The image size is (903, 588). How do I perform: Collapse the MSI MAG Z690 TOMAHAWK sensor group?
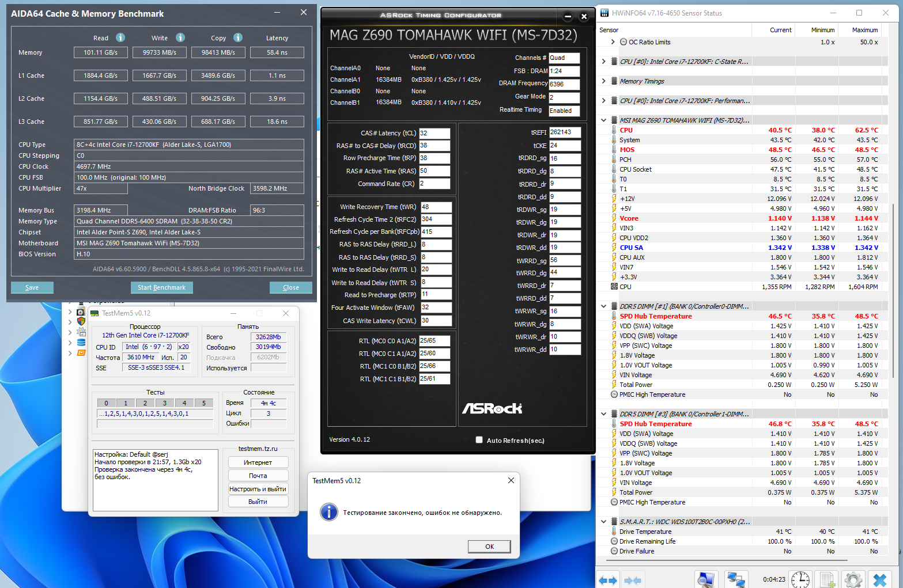pos(603,120)
